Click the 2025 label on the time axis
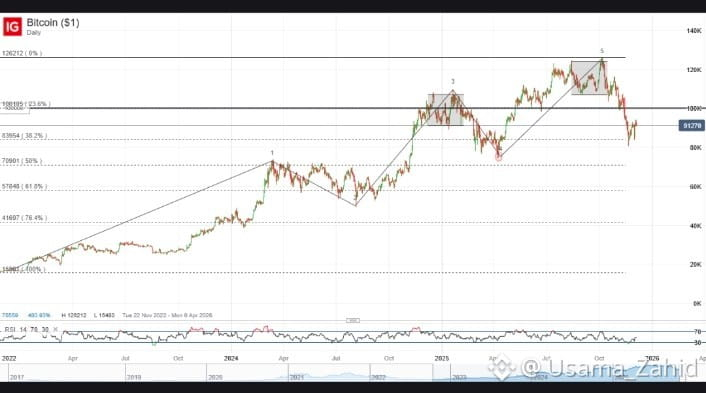 [442, 358]
